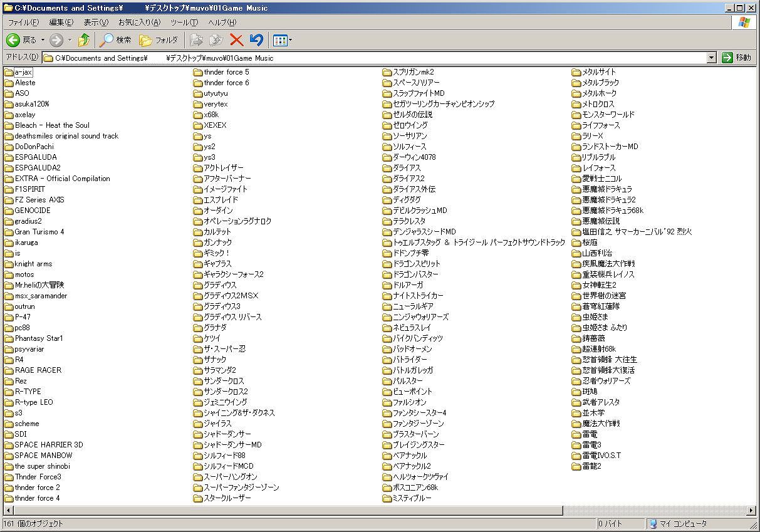Select the Gran Turismo 4 folder icon
Screen dimensions: 760x532
click(x=8, y=232)
